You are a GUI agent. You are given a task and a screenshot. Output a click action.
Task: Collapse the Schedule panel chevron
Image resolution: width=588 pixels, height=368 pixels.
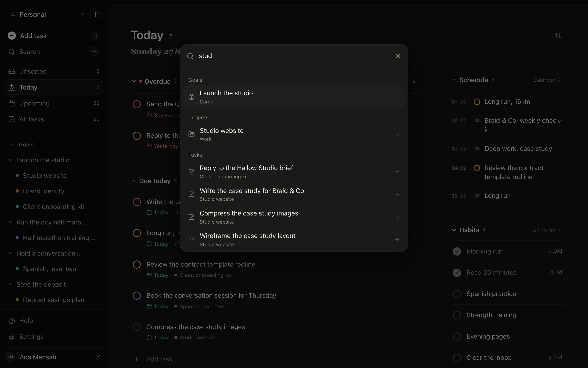click(454, 80)
